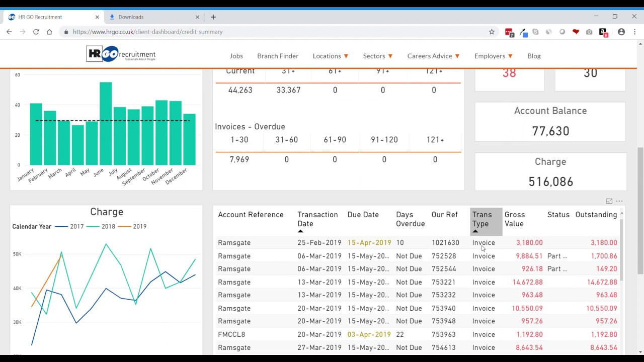Click our ref 1021630
This screenshot has width=644, height=362.
pos(445,243)
